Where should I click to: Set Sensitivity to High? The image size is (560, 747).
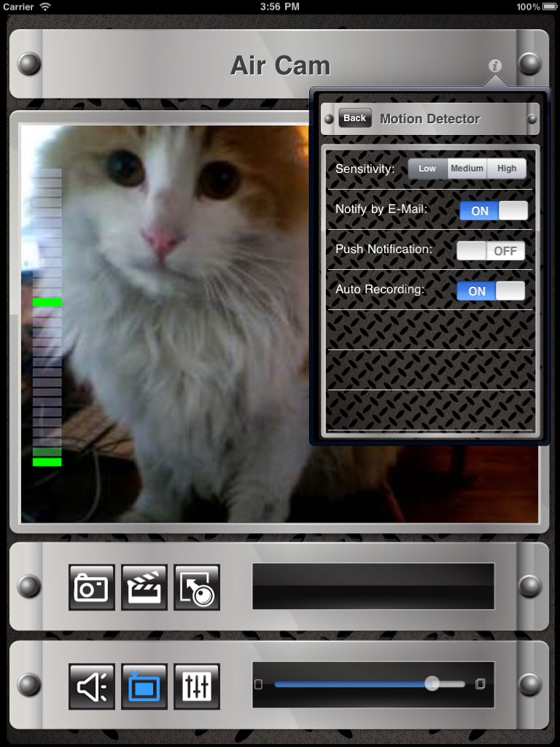pyautogui.click(x=507, y=169)
